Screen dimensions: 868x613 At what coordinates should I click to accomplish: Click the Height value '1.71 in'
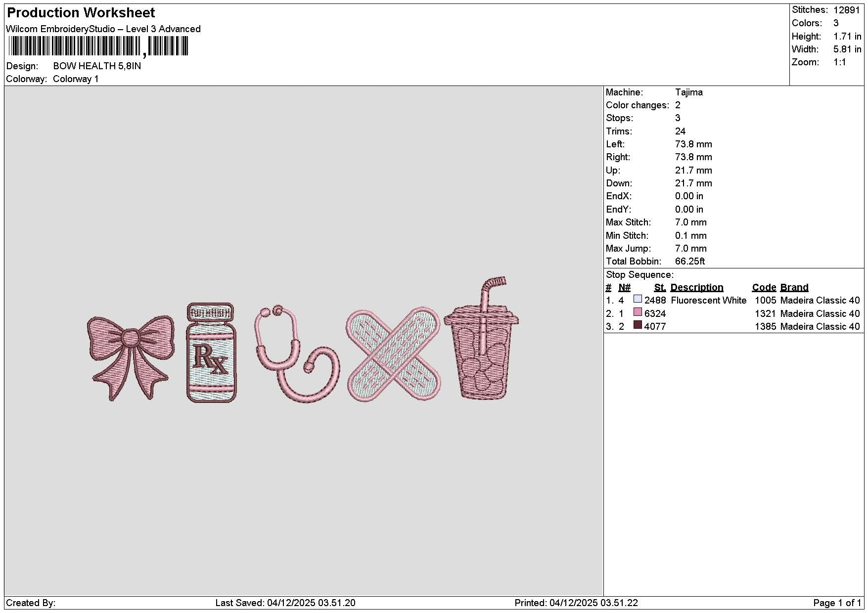[847, 36]
